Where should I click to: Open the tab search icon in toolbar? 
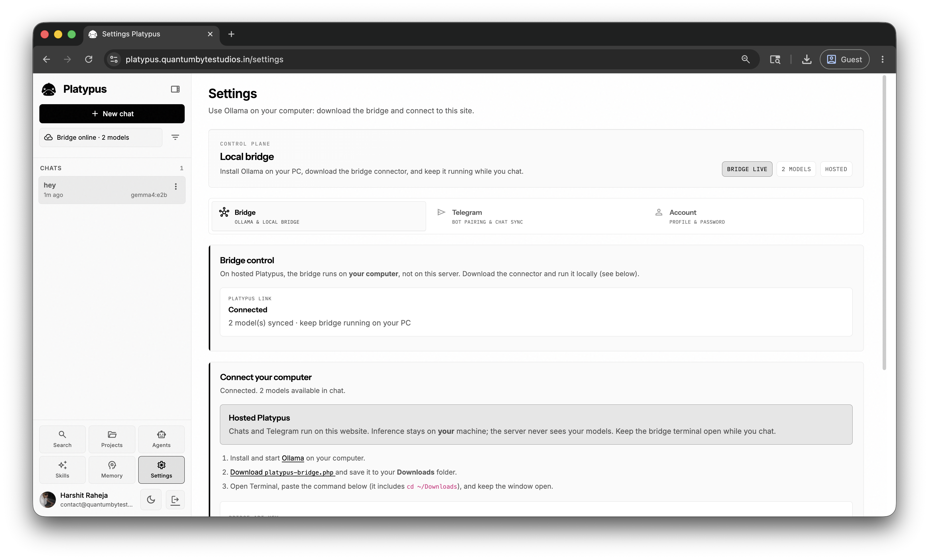pyautogui.click(x=775, y=59)
